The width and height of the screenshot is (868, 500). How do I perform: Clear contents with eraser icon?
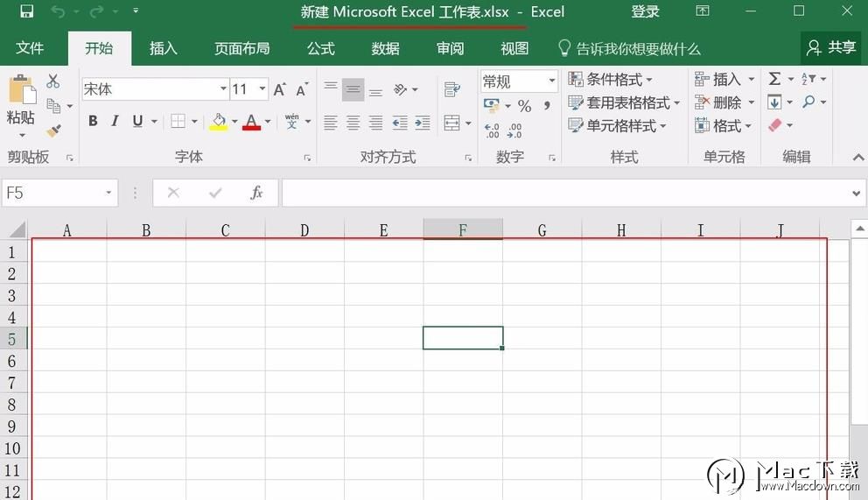point(775,125)
